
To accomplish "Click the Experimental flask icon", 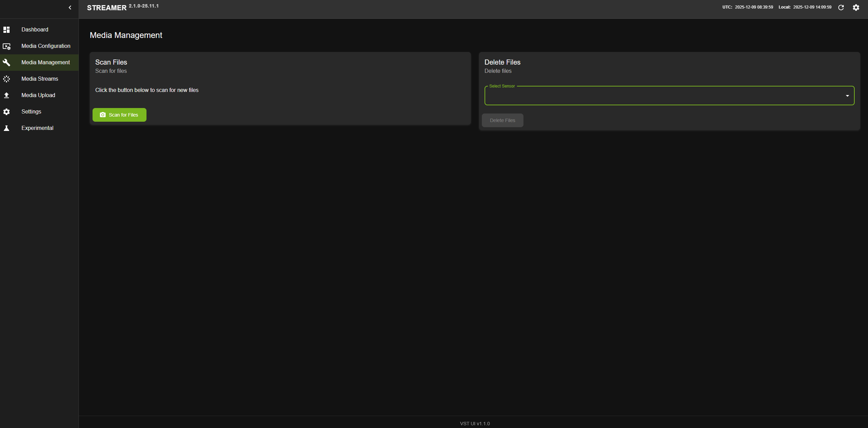I will coord(6,128).
